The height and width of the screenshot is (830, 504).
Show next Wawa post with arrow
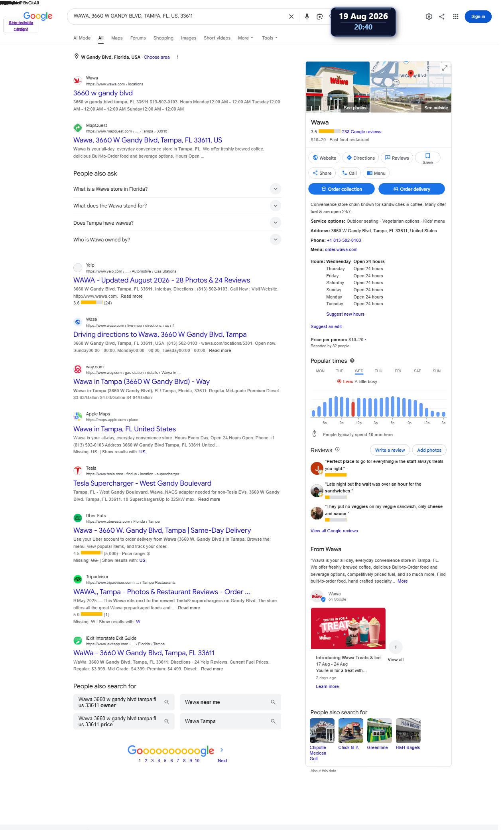tap(396, 647)
